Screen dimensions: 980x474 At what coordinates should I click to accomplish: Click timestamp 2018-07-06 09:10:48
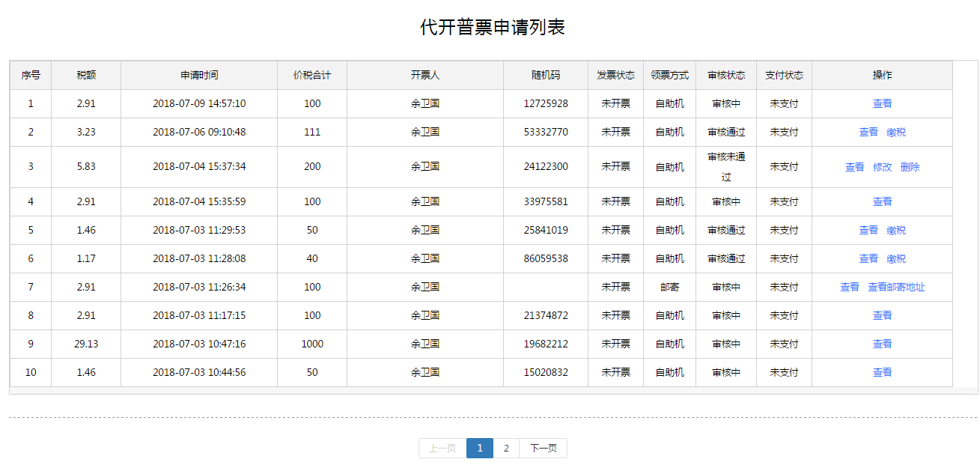199,132
